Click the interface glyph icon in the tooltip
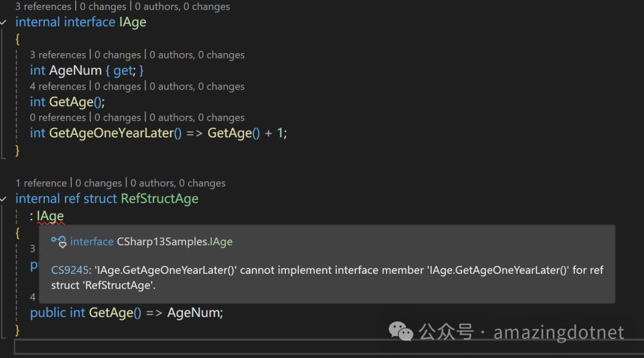This screenshot has width=644, height=358. tap(58, 242)
